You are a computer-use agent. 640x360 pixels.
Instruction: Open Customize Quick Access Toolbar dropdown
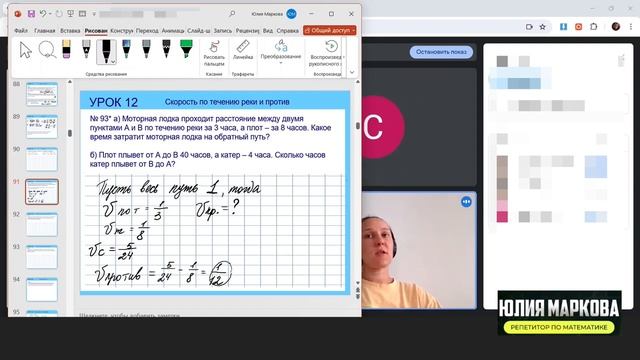(x=94, y=14)
